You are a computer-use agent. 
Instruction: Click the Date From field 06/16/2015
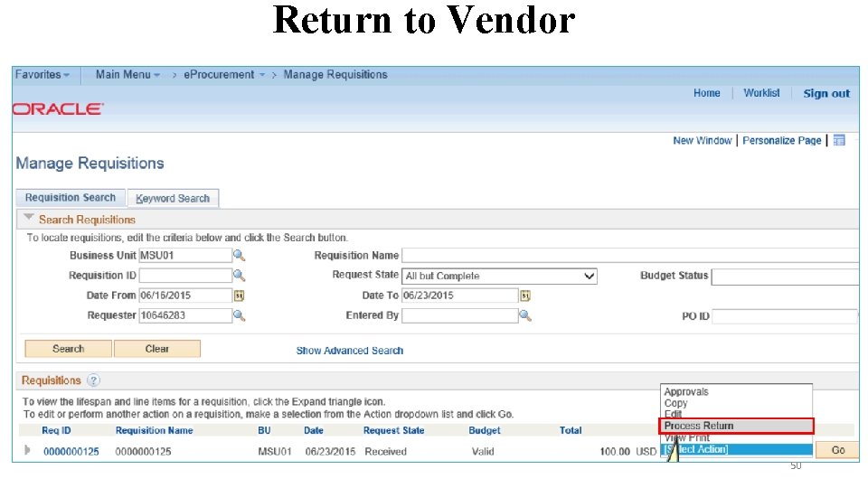point(184,296)
